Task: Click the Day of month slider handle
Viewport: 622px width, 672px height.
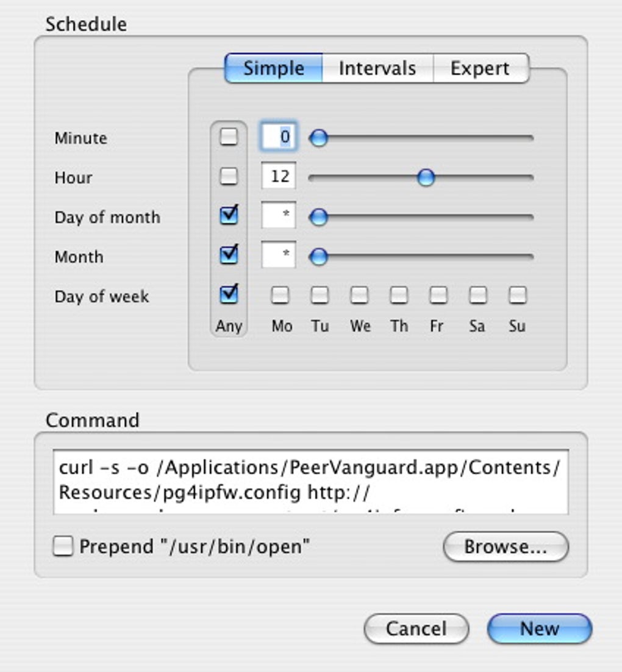Action: (318, 217)
